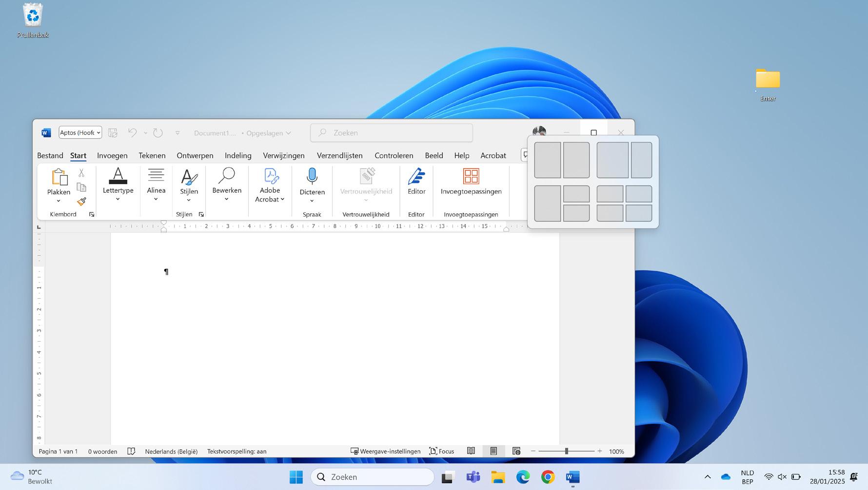
Task: Expand the undo history dropdown arrow
Action: pos(145,133)
